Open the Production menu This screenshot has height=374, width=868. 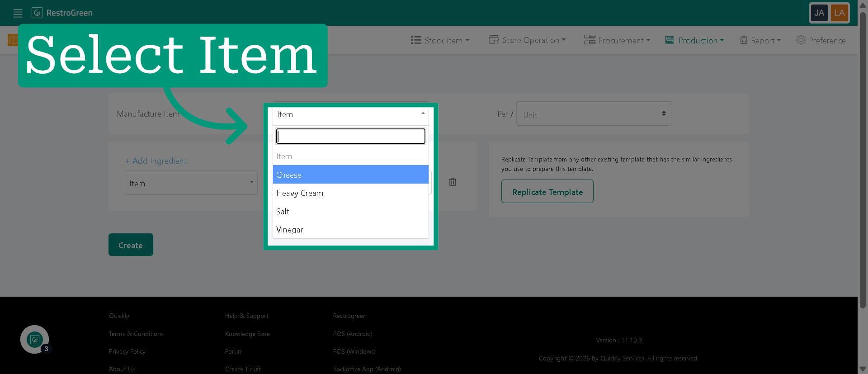pos(695,40)
